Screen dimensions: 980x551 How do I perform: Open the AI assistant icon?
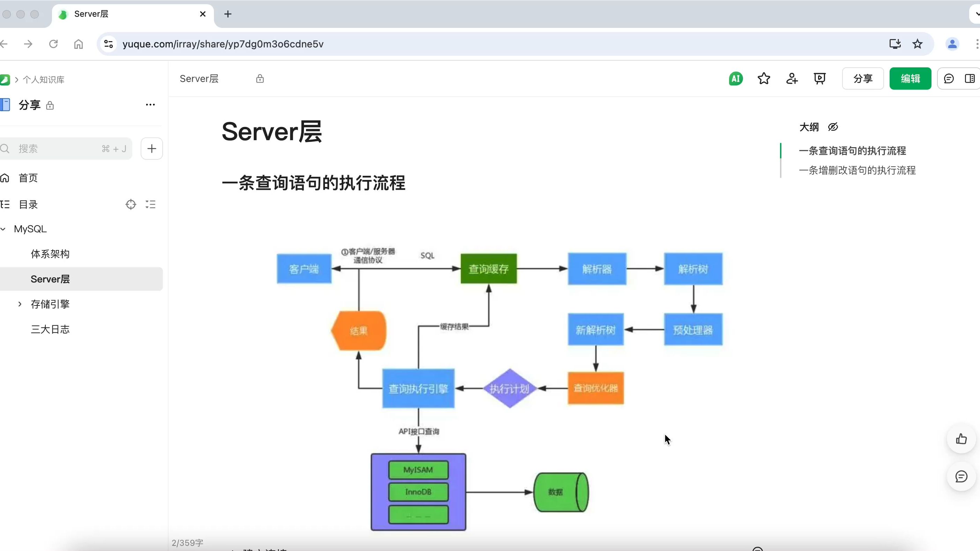click(x=735, y=79)
